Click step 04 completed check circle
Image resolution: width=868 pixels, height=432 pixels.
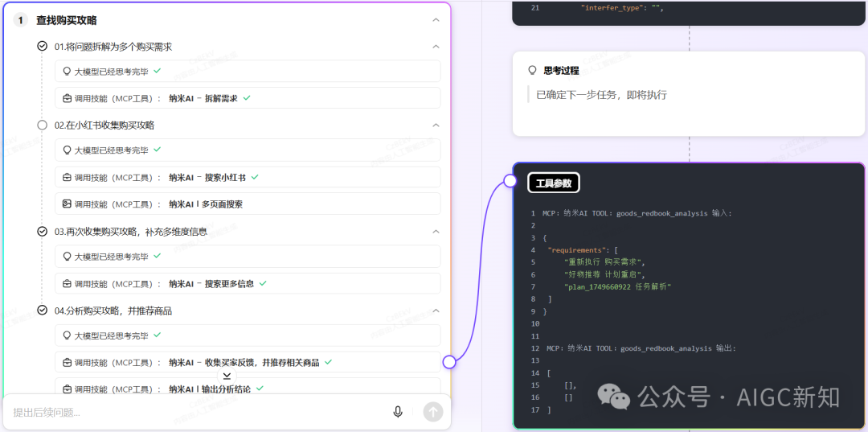tap(42, 311)
